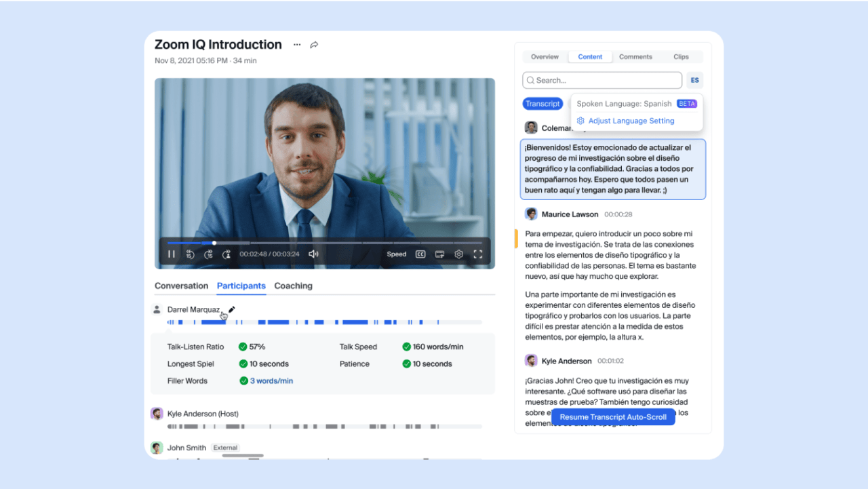The width and height of the screenshot is (868, 489).
Task: Toggle the transcript view beside the Speed control
Action: 439,254
